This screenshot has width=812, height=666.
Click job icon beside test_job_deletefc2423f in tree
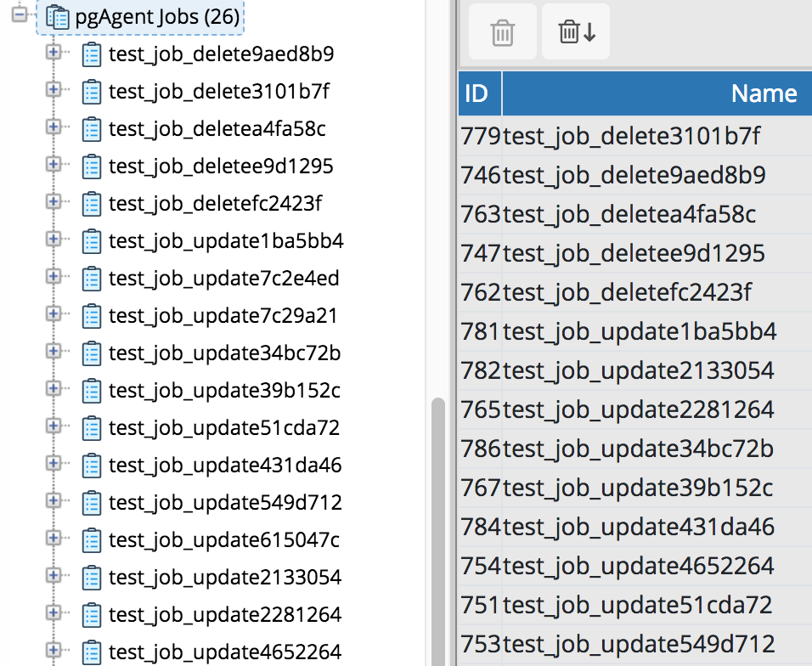click(x=91, y=204)
